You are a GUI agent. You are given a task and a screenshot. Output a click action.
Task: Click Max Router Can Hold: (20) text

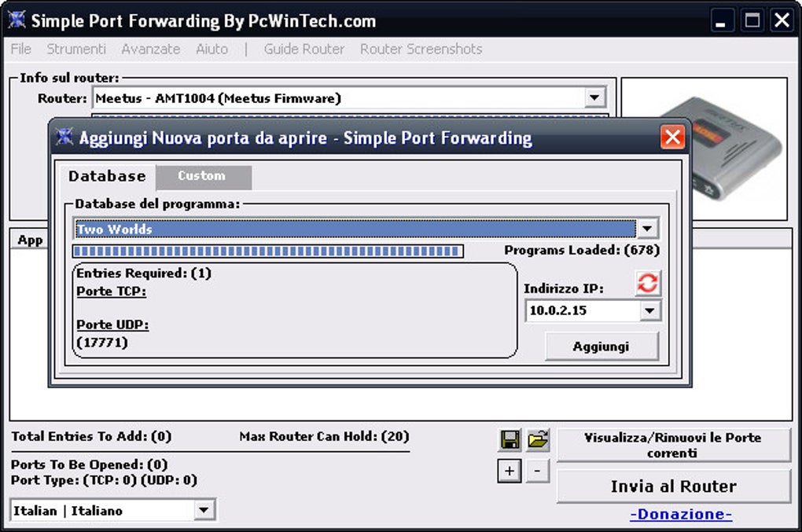(x=324, y=436)
